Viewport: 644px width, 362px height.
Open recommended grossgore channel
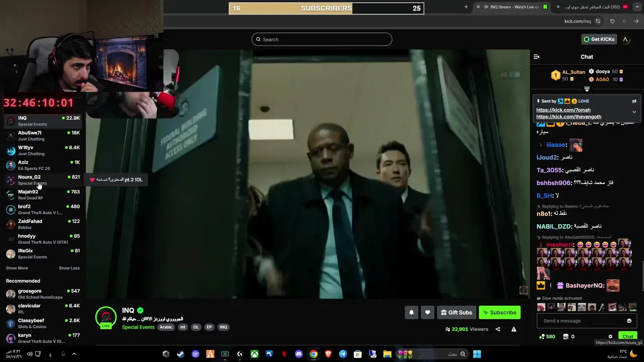pos(43,294)
